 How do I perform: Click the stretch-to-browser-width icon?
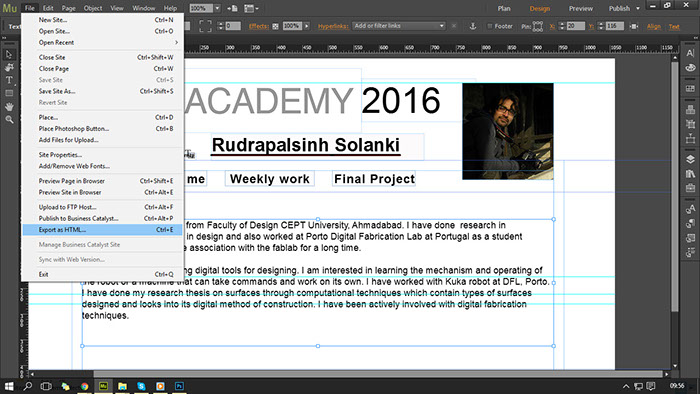point(633,26)
